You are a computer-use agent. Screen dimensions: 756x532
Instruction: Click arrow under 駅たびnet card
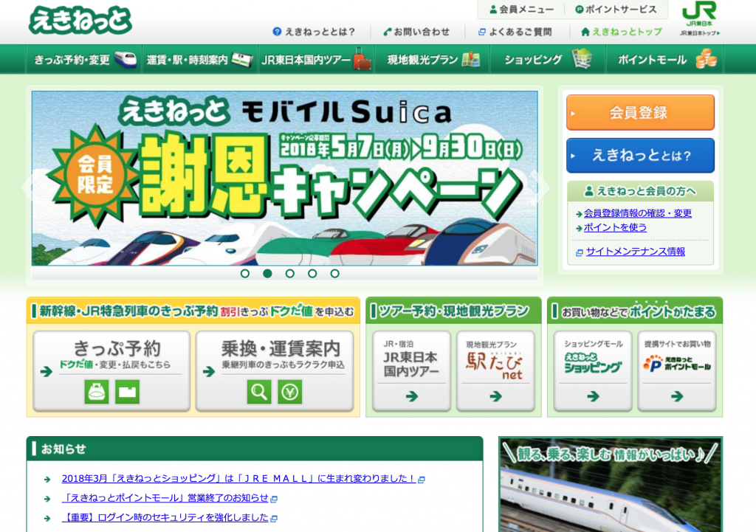click(495, 396)
